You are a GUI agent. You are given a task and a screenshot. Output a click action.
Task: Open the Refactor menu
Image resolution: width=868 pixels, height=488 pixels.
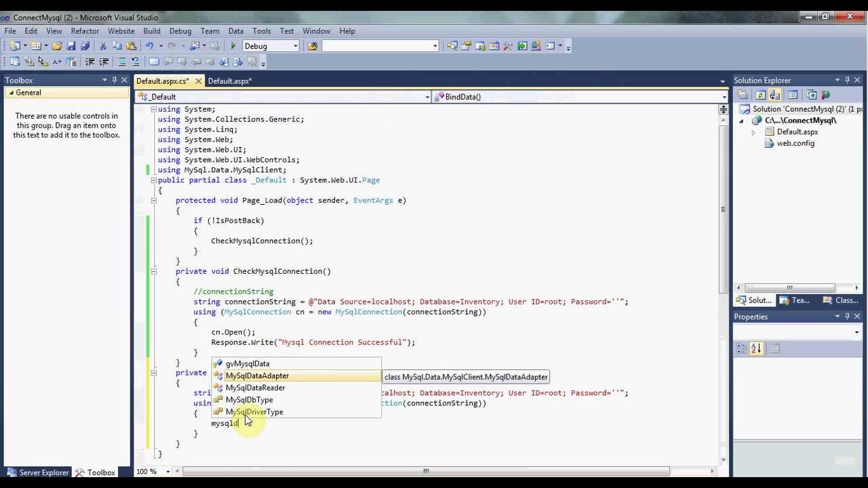(85, 31)
